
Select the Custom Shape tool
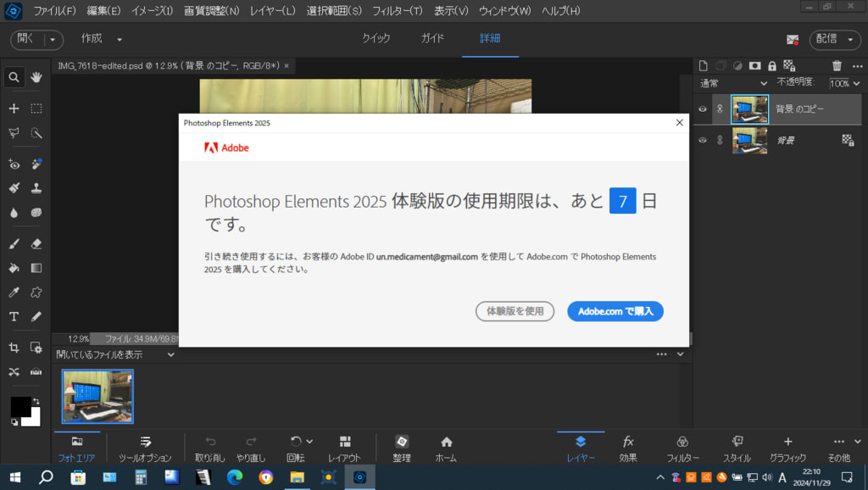click(36, 292)
